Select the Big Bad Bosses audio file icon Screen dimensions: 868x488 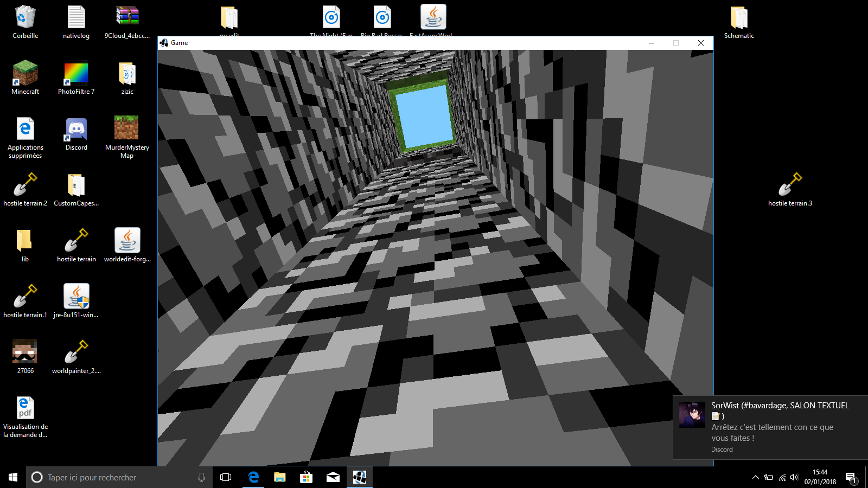coord(382,17)
